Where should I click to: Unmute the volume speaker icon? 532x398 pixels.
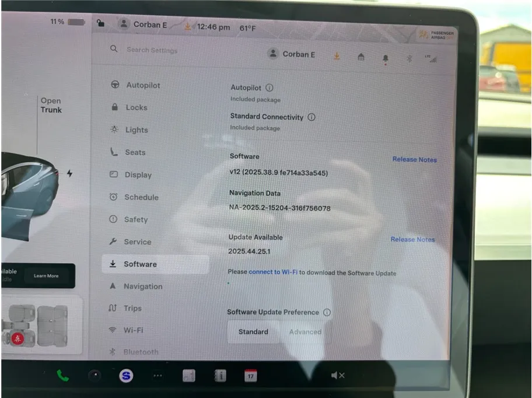click(337, 376)
